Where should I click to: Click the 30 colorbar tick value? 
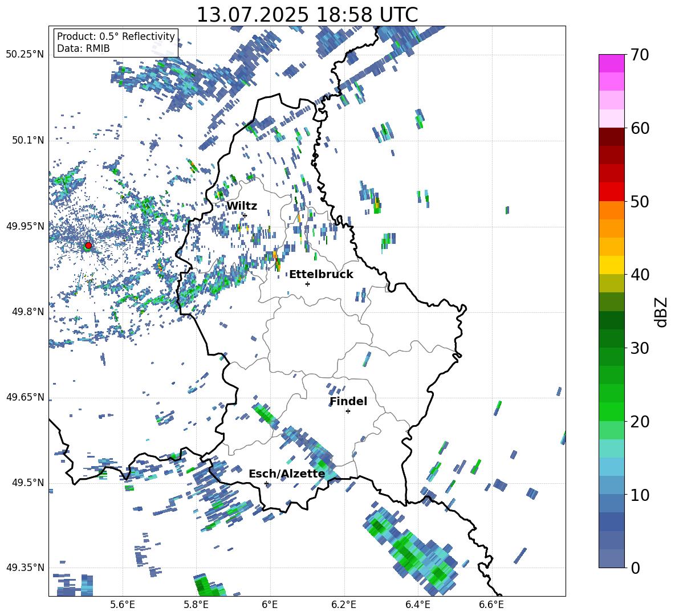(x=640, y=348)
